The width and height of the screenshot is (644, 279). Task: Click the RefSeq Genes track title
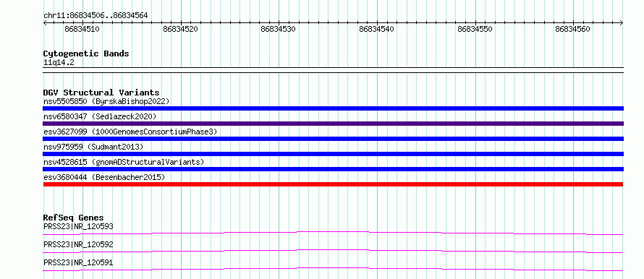tap(74, 218)
